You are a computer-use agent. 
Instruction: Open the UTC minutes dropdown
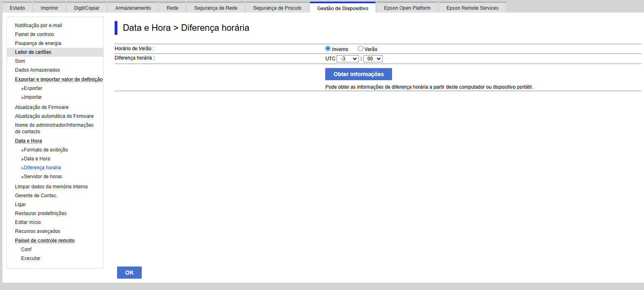373,59
